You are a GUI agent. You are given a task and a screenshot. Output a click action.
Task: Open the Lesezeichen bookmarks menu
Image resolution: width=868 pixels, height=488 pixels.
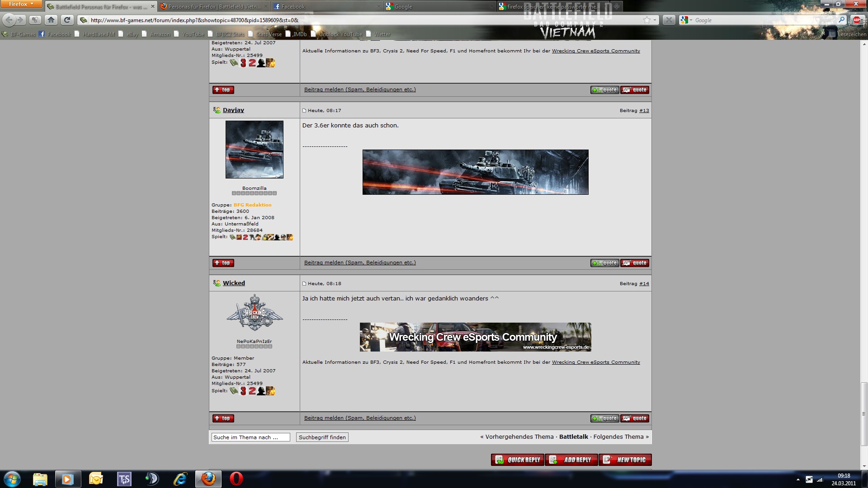[x=848, y=34]
